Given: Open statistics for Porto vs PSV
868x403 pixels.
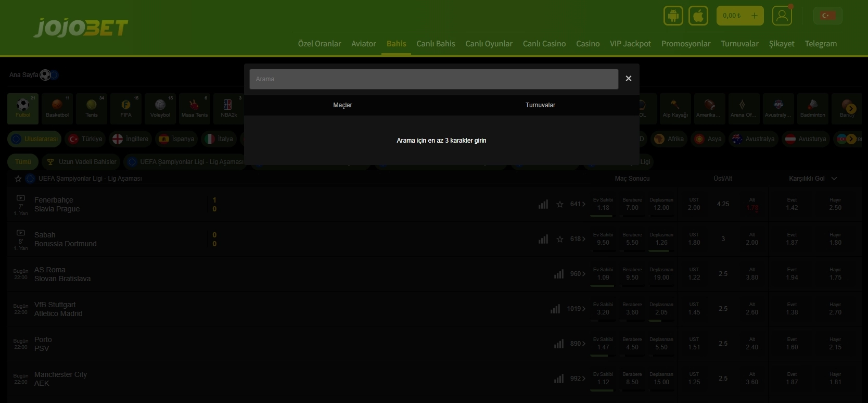Looking at the screenshot, I should click(559, 344).
